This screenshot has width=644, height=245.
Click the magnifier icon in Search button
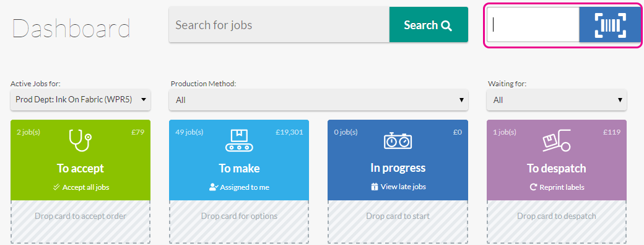point(446,25)
